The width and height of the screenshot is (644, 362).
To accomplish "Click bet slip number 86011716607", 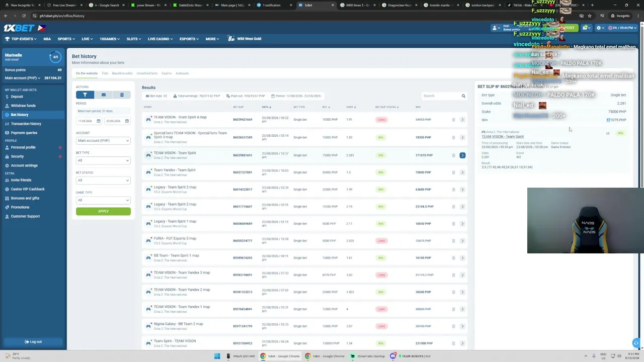I will pos(243,207).
